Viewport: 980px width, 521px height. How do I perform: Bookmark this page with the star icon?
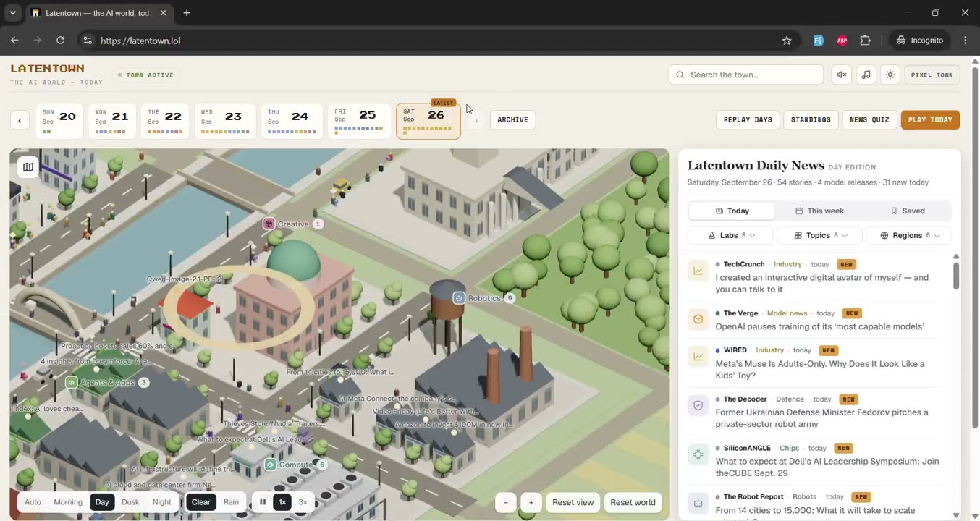[787, 41]
